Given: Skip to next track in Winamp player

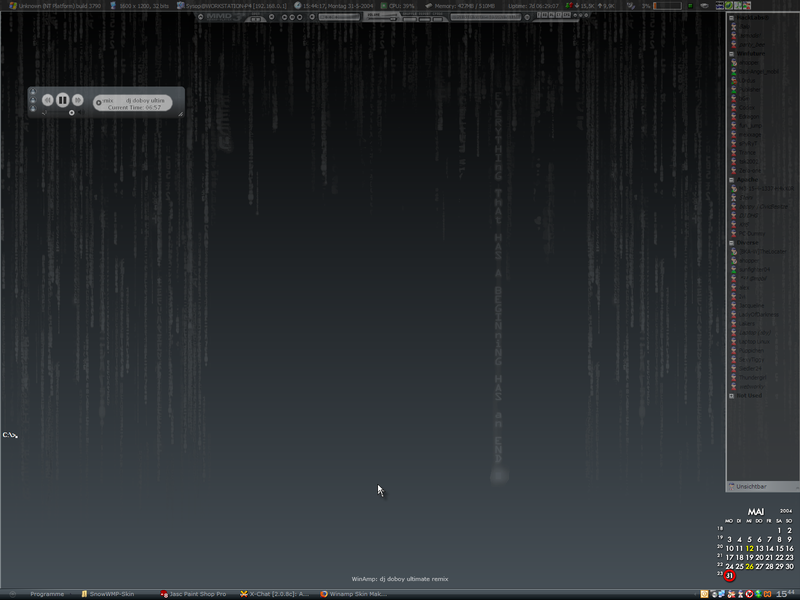Looking at the screenshot, I should (x=77, y=100).
